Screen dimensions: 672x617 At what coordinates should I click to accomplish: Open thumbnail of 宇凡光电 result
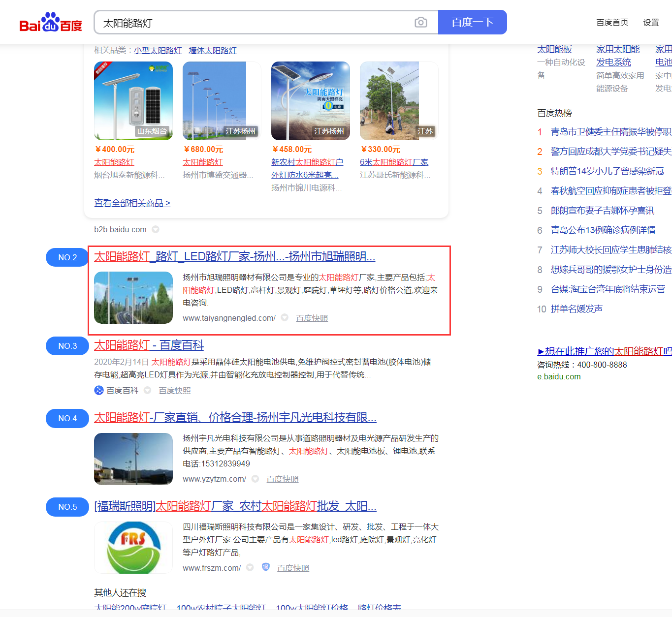point(133,459)
